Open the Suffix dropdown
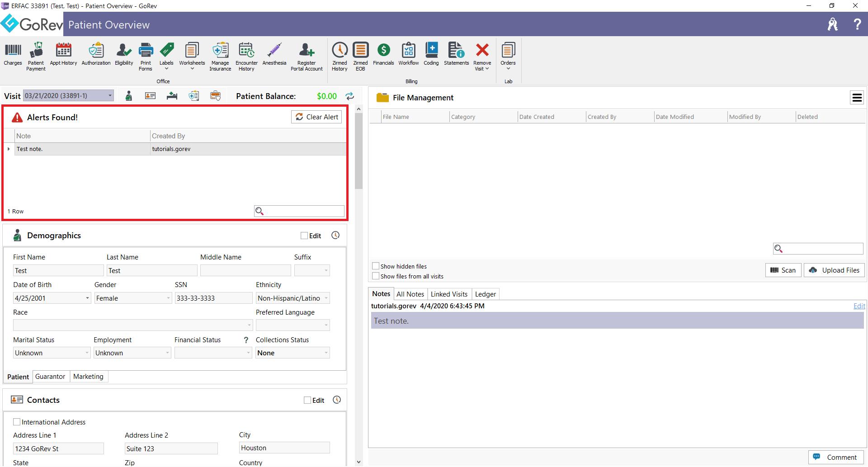The image size is (868, 467). click(x=326, y=271)
